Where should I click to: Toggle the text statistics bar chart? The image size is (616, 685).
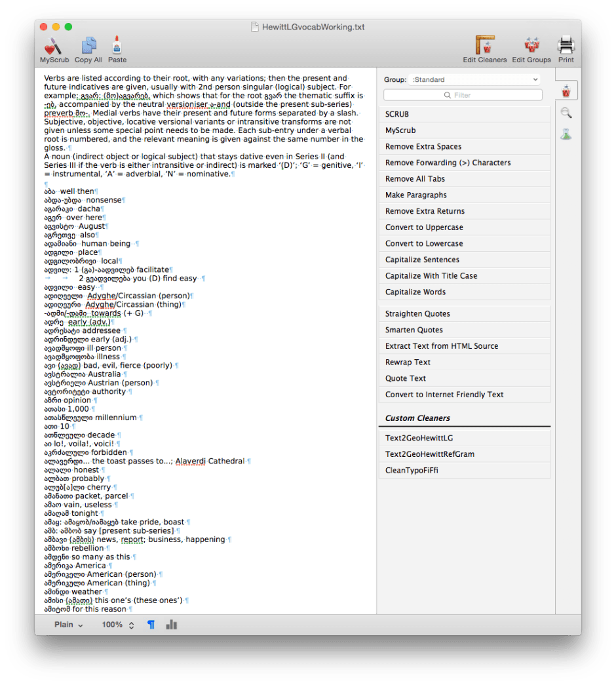pos(171,625)
